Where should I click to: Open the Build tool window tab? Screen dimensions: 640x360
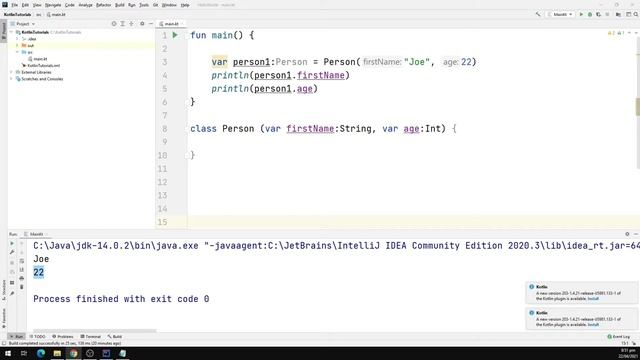[x=115, y=336]
